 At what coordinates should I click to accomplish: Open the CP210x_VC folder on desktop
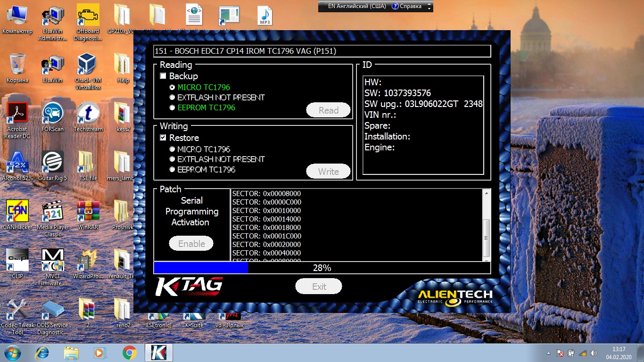(122, 20)
